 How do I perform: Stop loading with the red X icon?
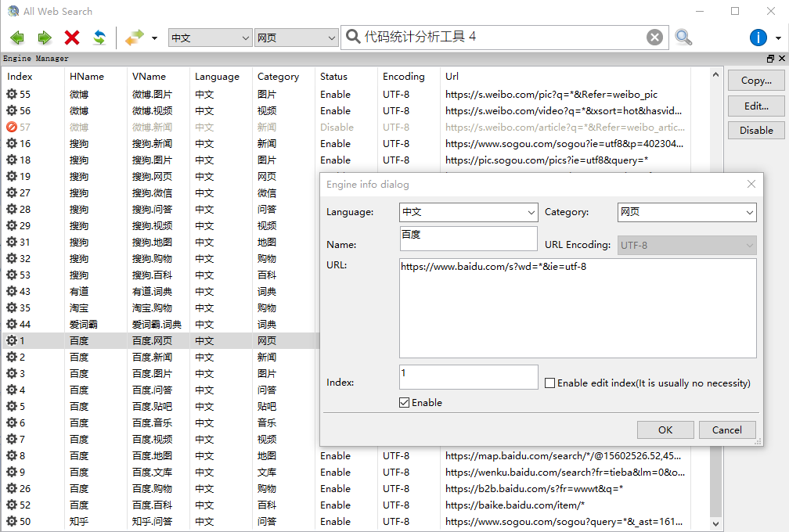[72, 38]
